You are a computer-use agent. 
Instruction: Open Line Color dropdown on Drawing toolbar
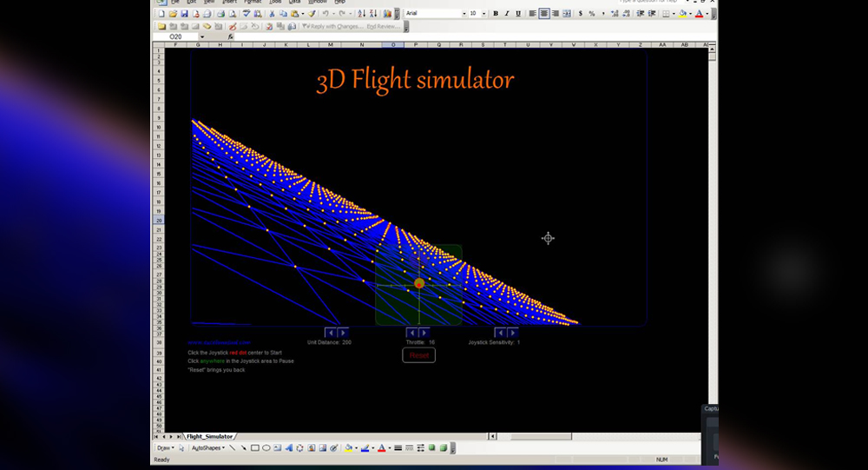pos(372,447)
